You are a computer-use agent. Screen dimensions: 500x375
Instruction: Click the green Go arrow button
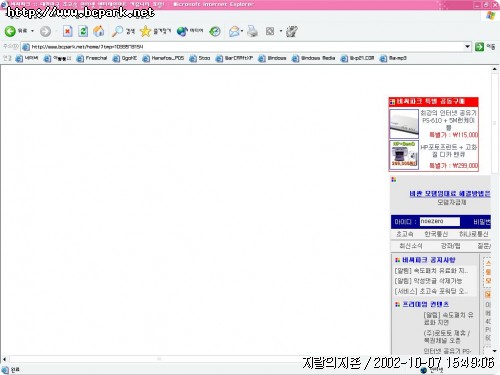click(479, 47)
